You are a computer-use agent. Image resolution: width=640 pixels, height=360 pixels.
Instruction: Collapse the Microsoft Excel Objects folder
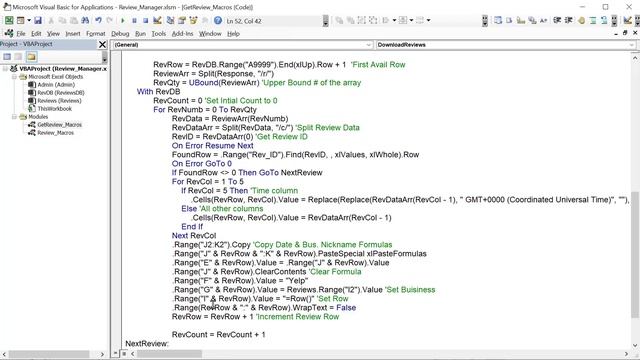click(x=14, y=77)
